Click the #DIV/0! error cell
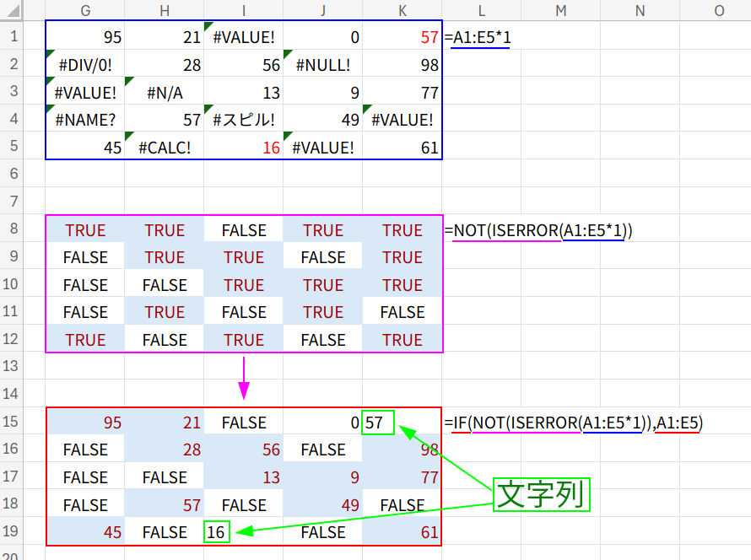The height and width of the screenshot is (560, 751). 85,65
